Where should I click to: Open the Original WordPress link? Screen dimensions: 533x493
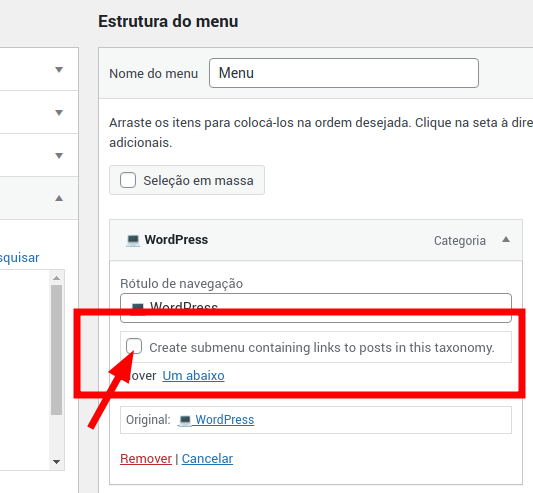point(216,420)
